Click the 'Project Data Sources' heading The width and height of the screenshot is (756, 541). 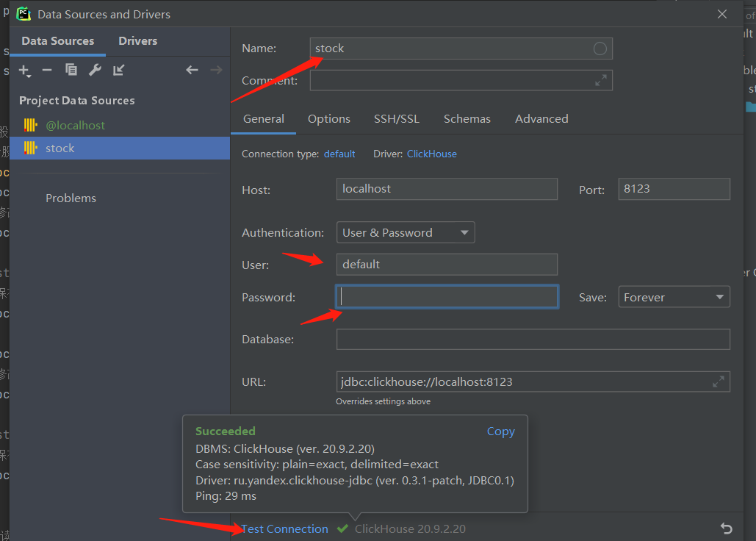tap(77, 101)
